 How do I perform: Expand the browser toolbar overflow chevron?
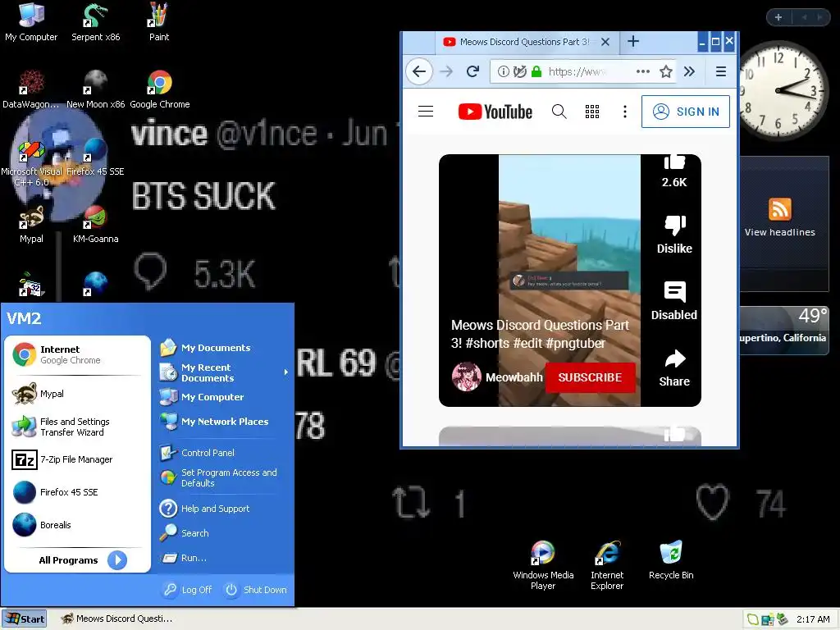689,71
